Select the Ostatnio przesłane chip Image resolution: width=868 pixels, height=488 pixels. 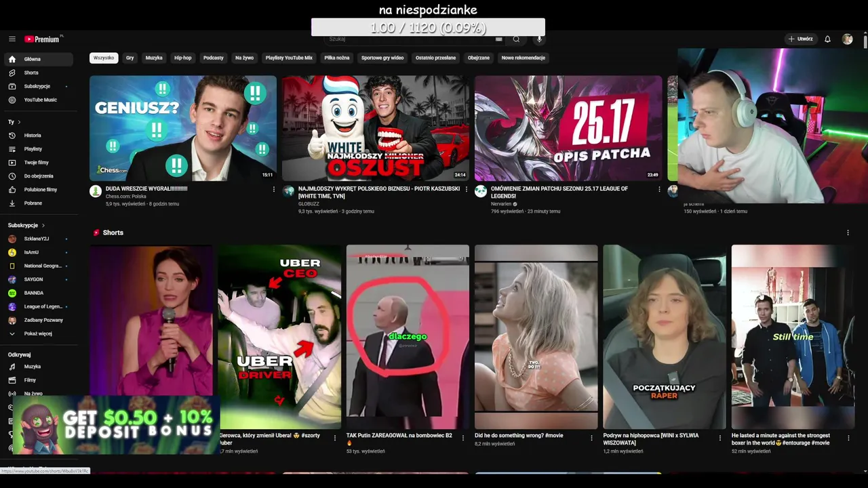pos(436,58)
